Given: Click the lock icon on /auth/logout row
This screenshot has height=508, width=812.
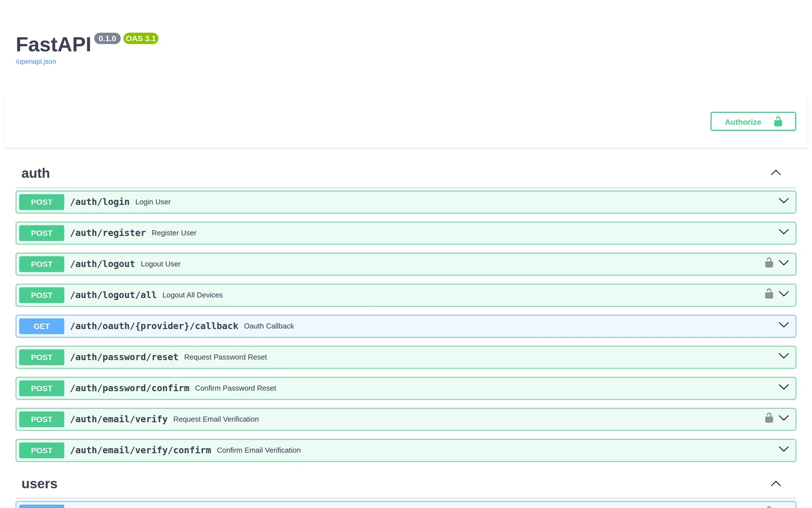Looking at the screenshot, I should coord(769,263).
